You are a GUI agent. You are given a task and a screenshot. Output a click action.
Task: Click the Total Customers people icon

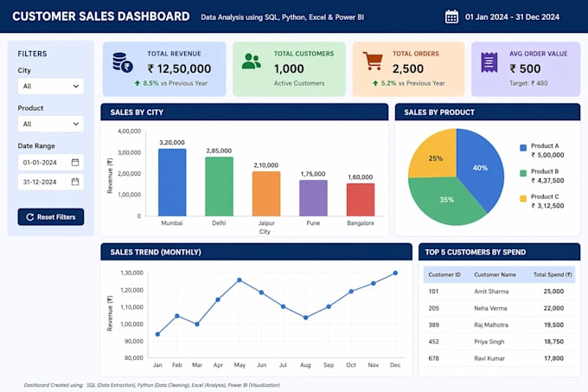pyautogui.click(x=252, y=61)
